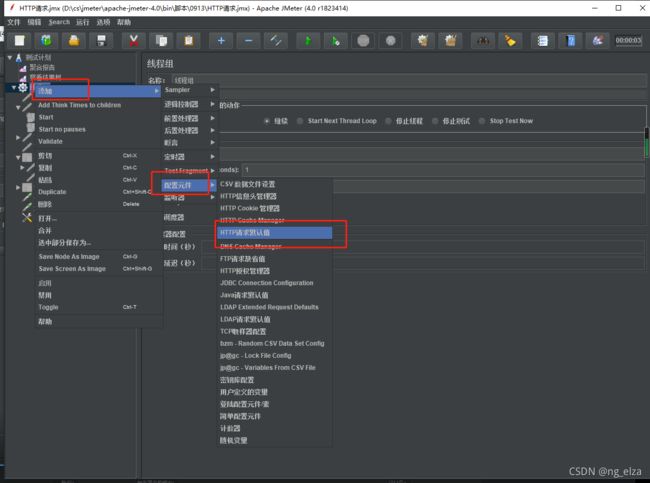Choose Save Screen As Image
This screenshot has height=483, width=650.
tap(72, 269)
